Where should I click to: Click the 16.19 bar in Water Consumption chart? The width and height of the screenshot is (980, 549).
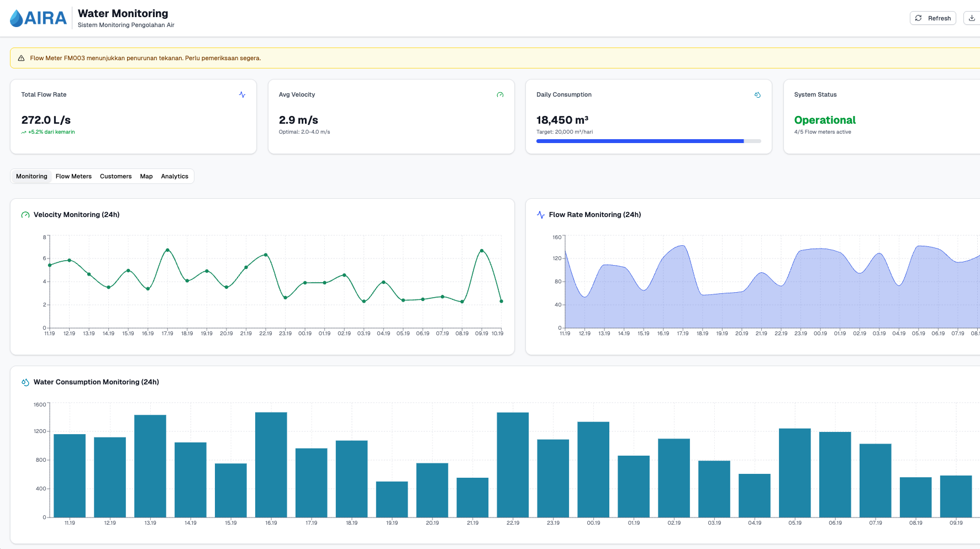pos(271,464)
